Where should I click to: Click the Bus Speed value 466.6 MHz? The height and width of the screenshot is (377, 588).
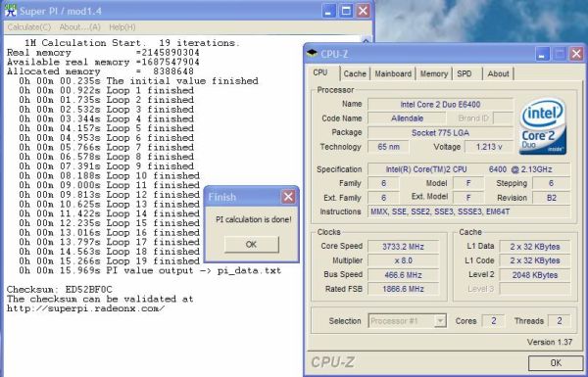tap(403, 275)
